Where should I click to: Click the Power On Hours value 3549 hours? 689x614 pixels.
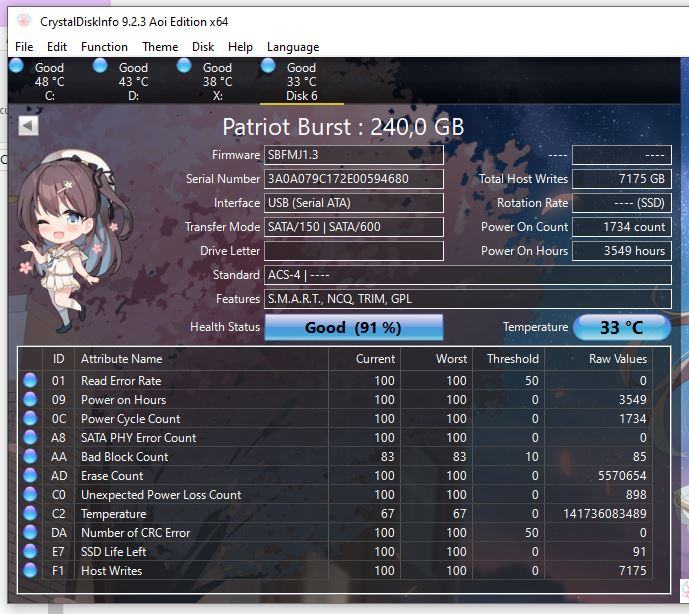click(622, 251)
